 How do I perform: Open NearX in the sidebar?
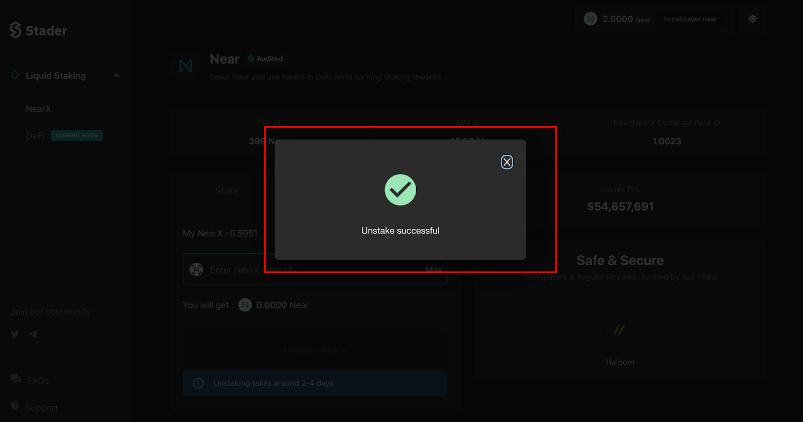[38, 109]
